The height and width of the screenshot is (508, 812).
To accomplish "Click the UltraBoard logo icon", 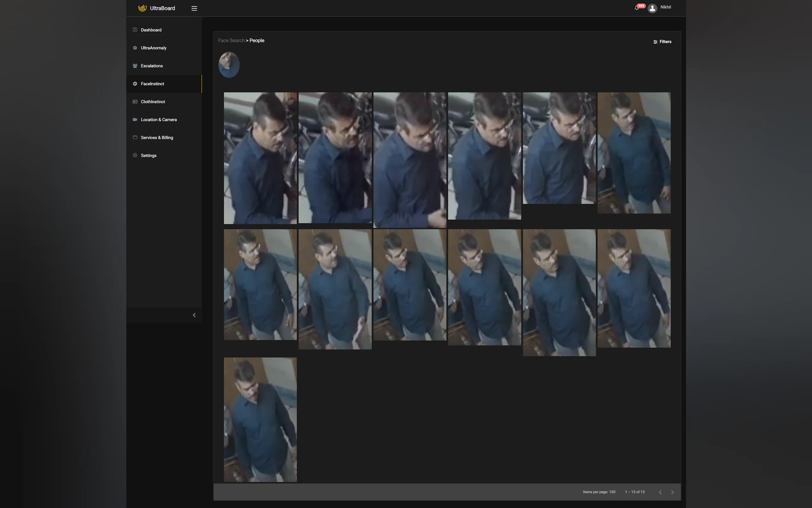I will click(x=142, y=8).
